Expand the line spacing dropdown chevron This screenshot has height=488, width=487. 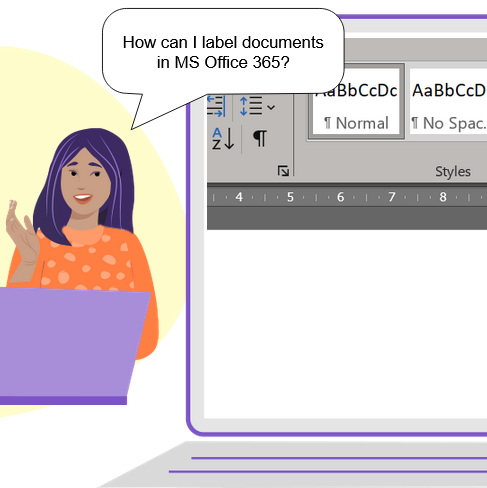[271, 107]
